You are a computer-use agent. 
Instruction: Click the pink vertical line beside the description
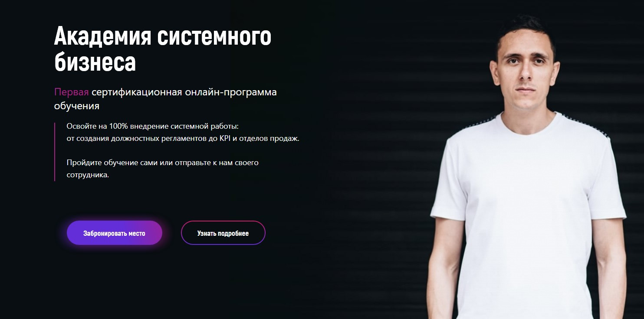[55, 152]
